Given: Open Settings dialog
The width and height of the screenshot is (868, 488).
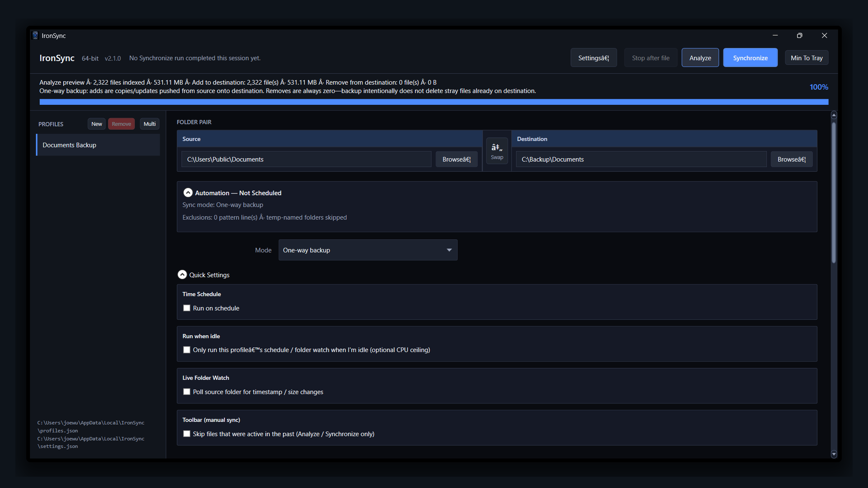Looking at the screenshot, I should (x=594, y=58).
